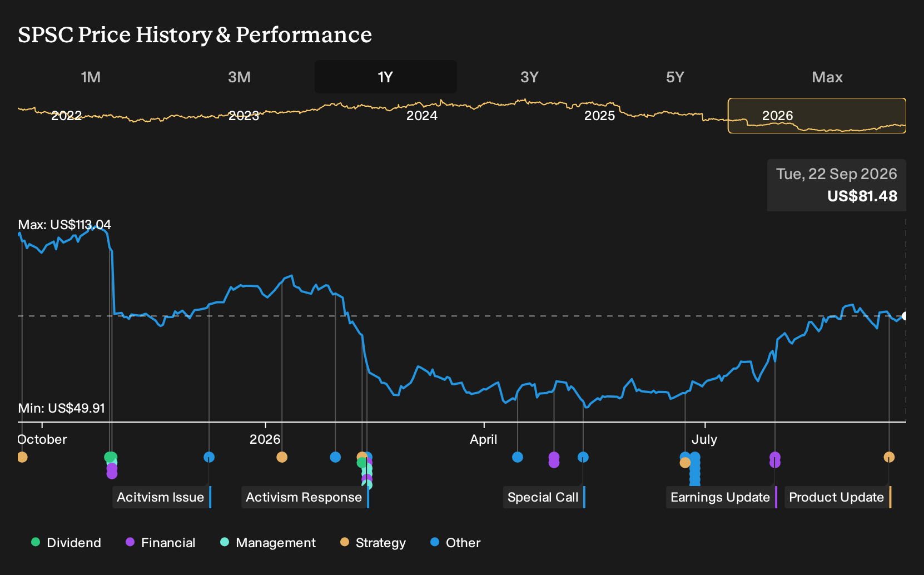Viewport: 924px width, 575px height.
Task: Jump to 2024 in the overview navigator
Action: (x=422, y=116)
